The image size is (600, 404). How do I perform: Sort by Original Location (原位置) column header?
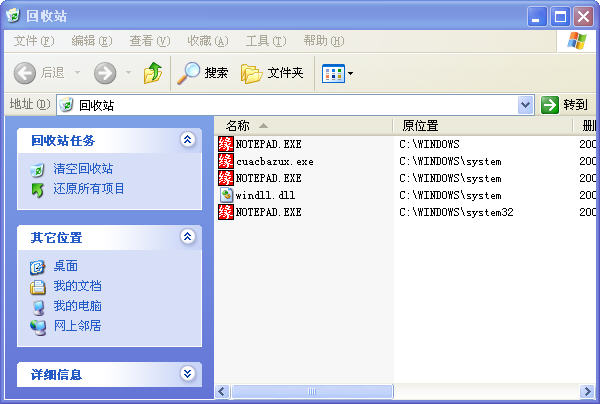click(483, 125)
